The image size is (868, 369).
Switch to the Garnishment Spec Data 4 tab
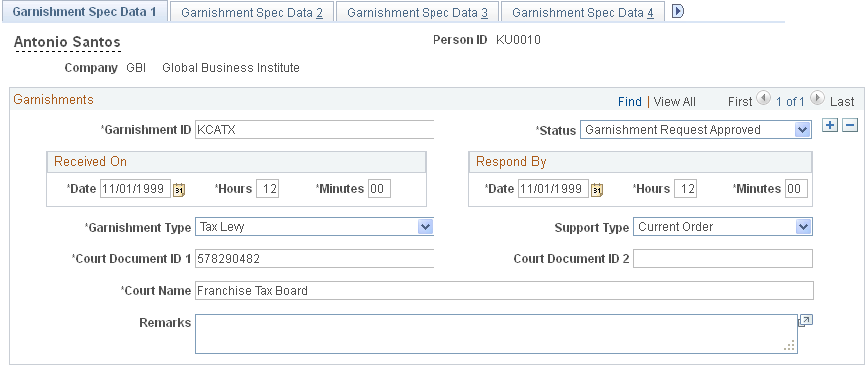tap(583, 13)
